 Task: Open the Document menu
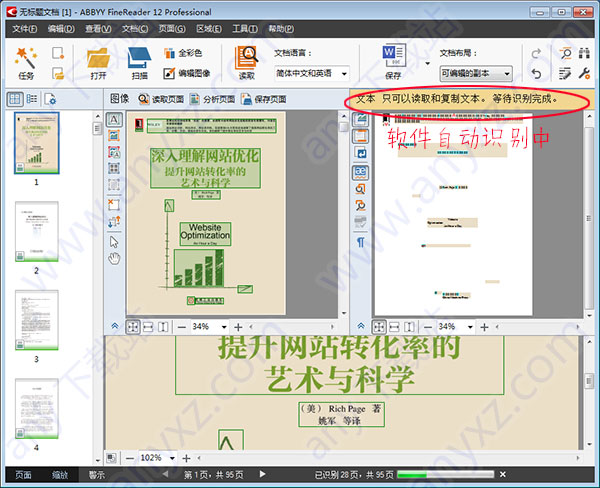pos(135,29)
